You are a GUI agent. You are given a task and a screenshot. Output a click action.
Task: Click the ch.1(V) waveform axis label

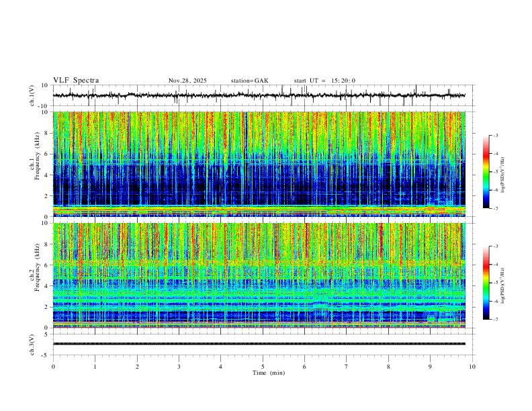click(32, 95)
